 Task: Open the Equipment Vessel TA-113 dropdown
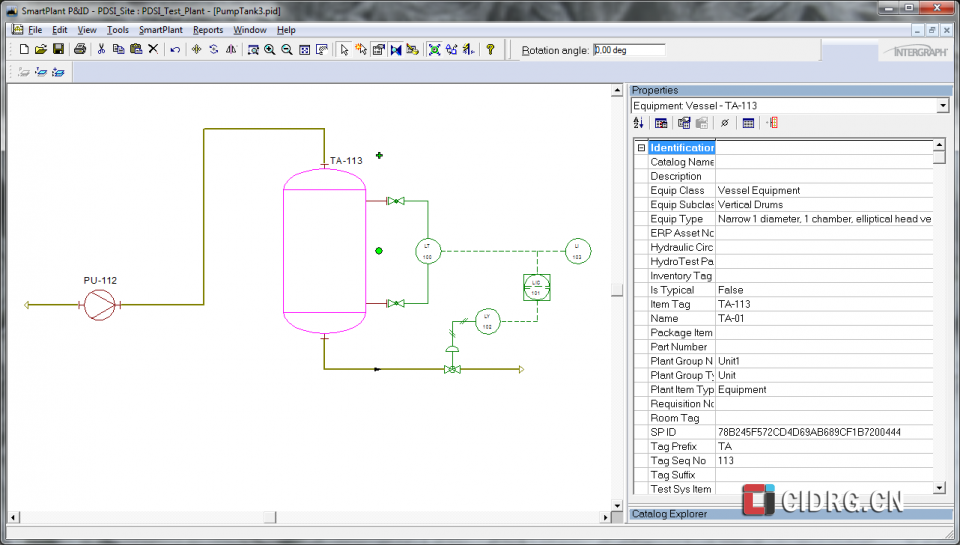pyautogui.click(x=942, y=106)
